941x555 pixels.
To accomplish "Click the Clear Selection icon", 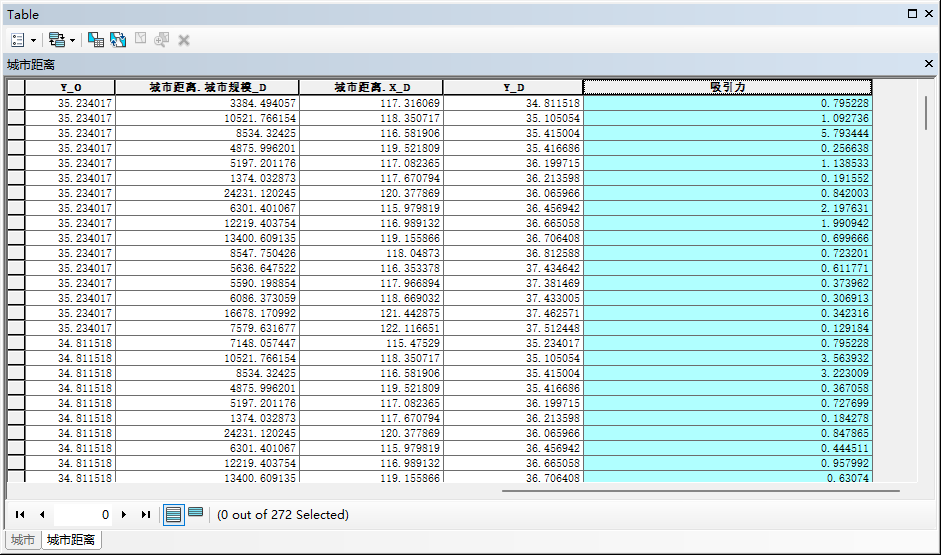I will pos(140,39).
